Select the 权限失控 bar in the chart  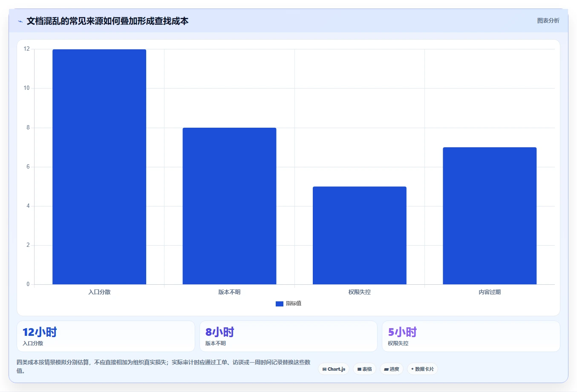pyautogui.click(x=360, y=235)
